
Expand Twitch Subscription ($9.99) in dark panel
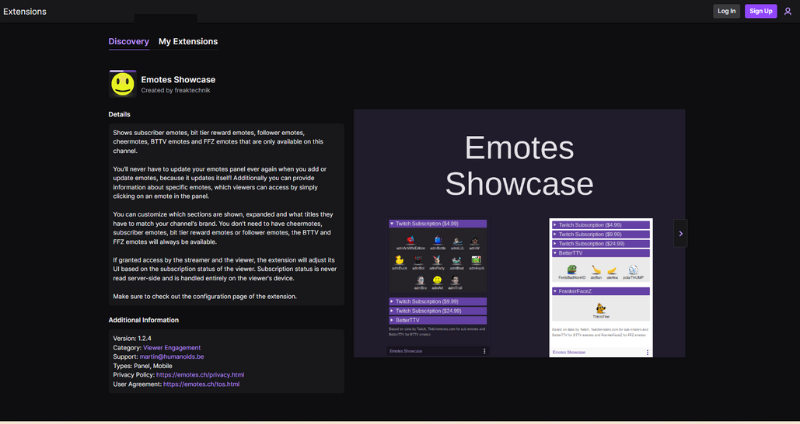point(437,301)
